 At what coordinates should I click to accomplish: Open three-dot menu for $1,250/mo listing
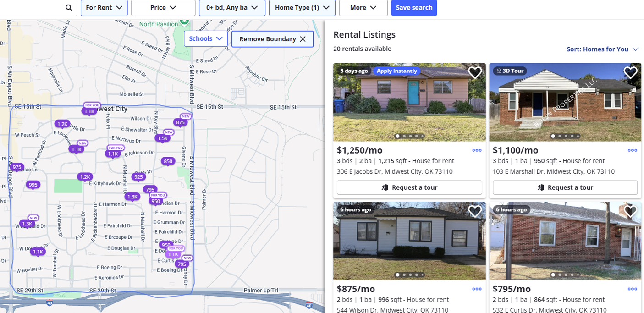(x=477, y=150)
